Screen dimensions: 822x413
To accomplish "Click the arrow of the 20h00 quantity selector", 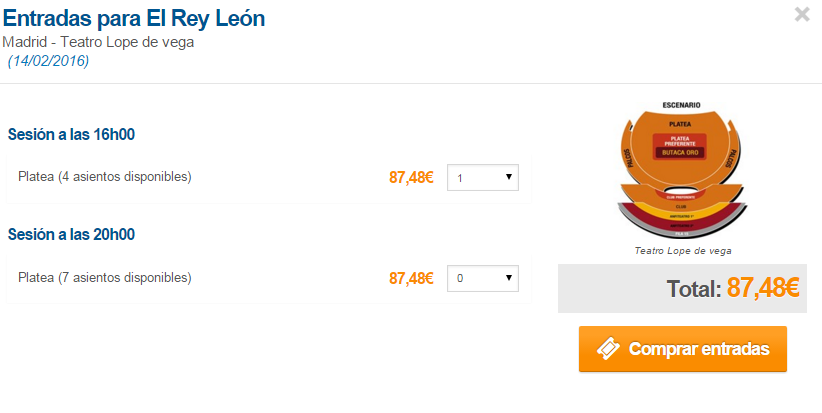I will 508,278.
